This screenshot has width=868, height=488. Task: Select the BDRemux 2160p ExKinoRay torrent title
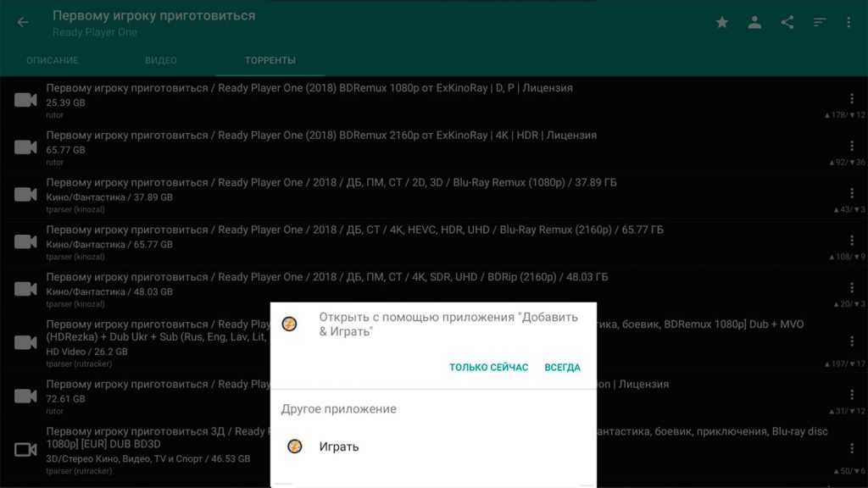click(321, 136)
